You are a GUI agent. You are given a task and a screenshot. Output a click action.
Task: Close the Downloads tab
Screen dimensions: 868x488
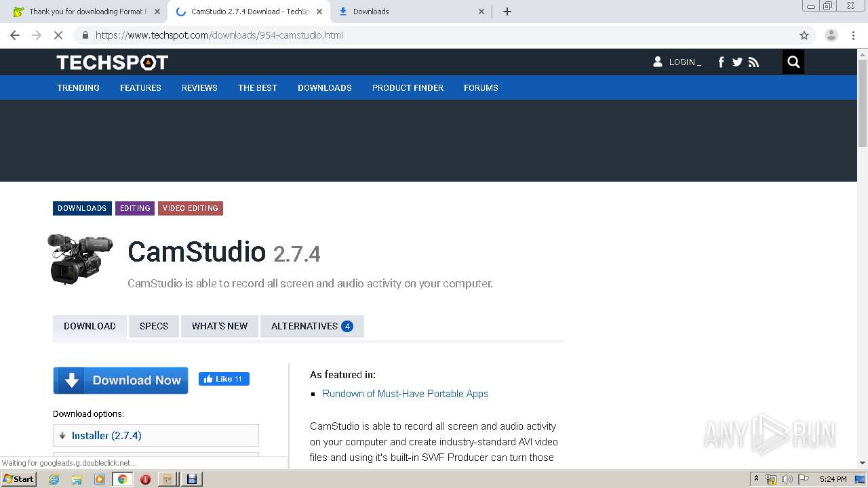pyautogui.click(x=481, y=12)
